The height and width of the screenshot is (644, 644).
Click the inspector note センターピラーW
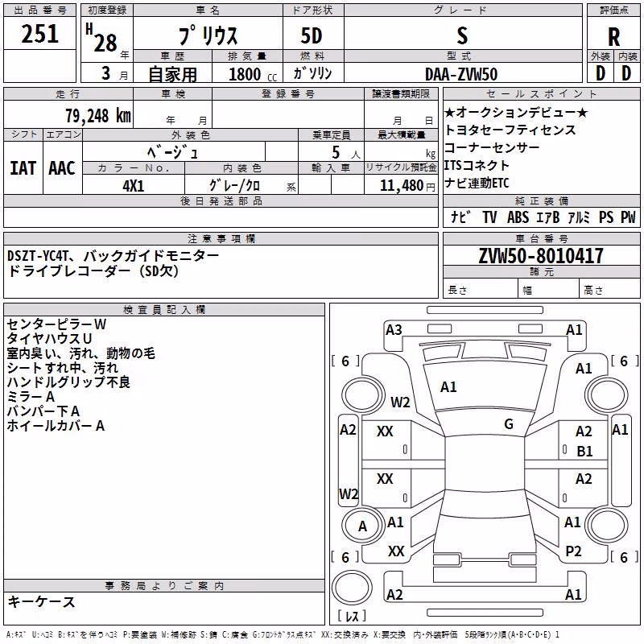click(x=56, y=324)
